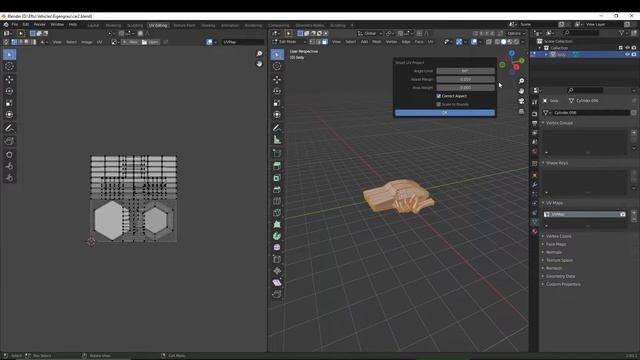Select the Cursor tool in 3D viewport toolbar

(277, 66)
